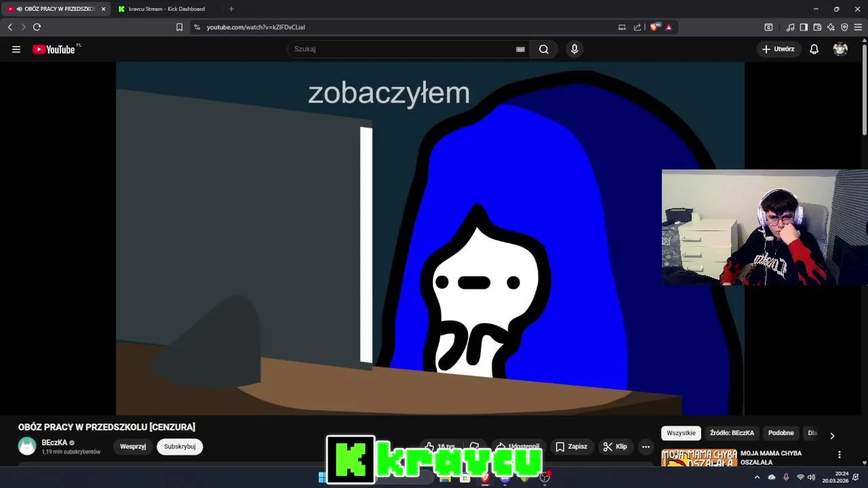This screenshot has height=488, width=868.
Task: Click the video player to pause
Action: [430, 238]
